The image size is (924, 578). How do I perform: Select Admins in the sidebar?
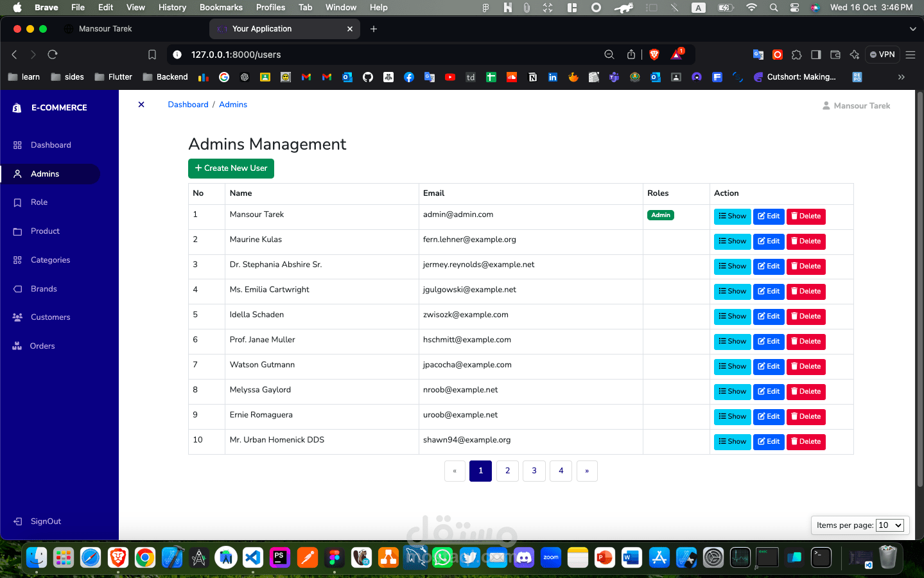point(50,174)
